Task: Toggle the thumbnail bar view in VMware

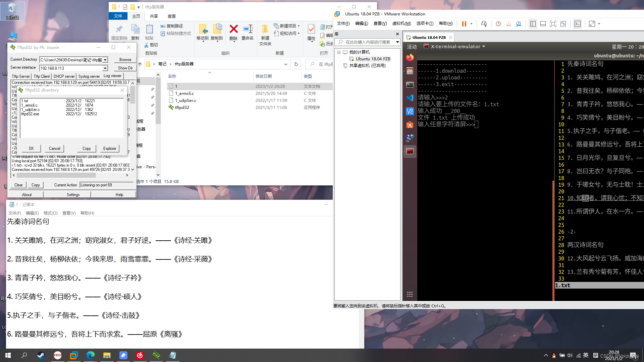Action: pos(543,24)
